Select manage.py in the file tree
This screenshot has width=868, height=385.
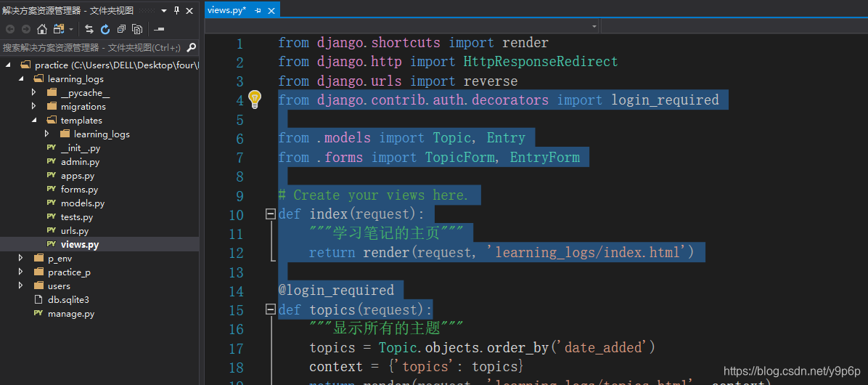(x=71, y=314)
